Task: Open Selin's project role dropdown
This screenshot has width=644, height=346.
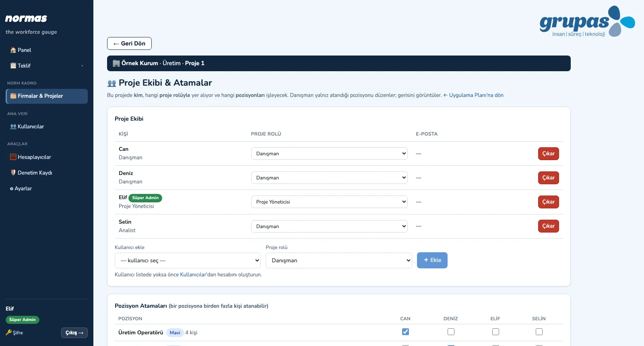Action: pos(329,227)
